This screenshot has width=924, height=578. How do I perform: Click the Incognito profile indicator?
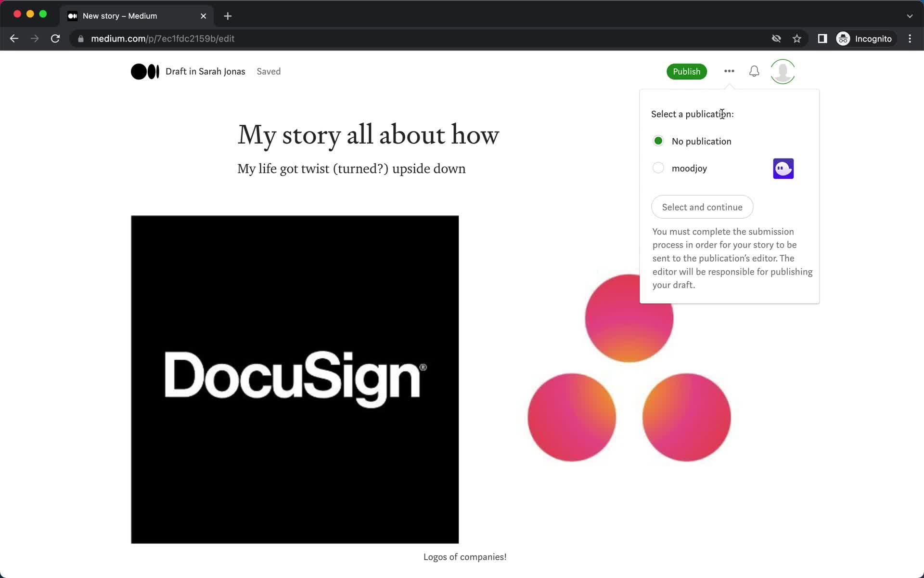point(864,39)
